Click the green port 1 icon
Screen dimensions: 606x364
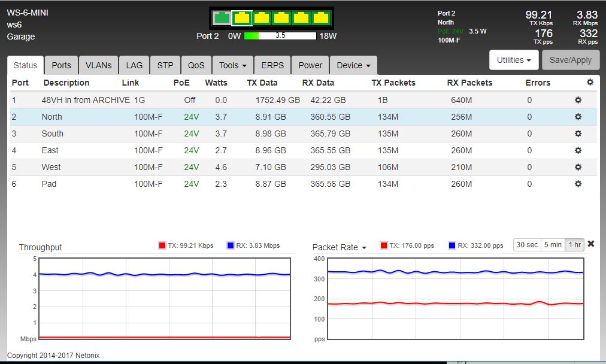coord(222,18)
